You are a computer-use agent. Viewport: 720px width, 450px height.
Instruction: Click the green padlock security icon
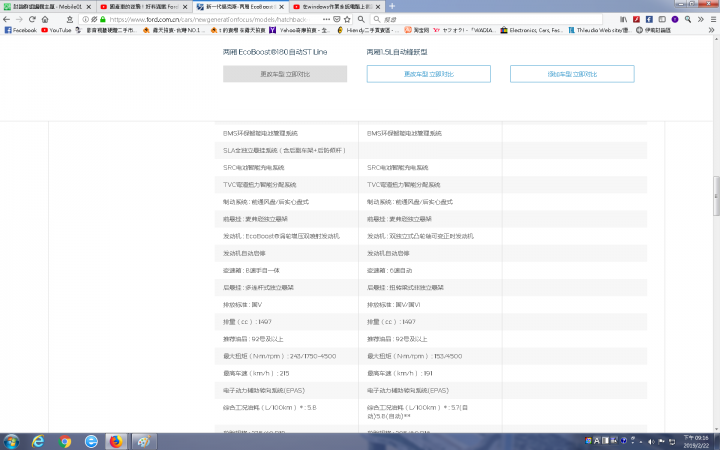[x=103, y=19]
